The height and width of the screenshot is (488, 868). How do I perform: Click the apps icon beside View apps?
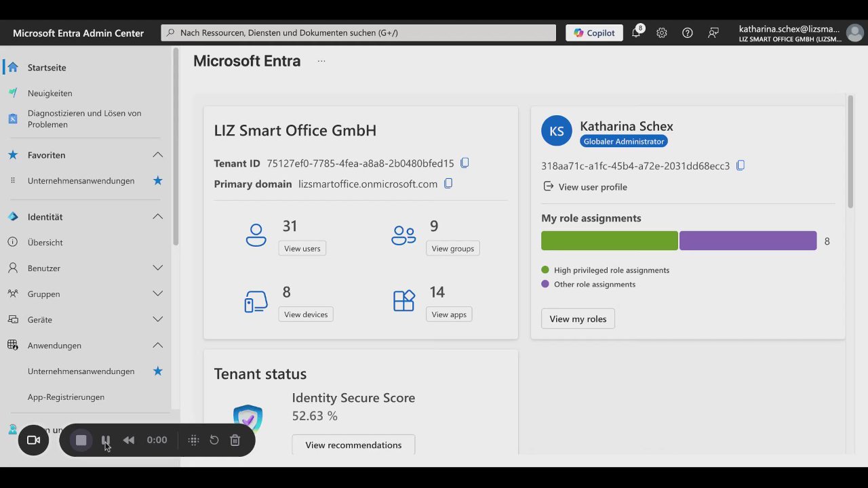[404, 301]
